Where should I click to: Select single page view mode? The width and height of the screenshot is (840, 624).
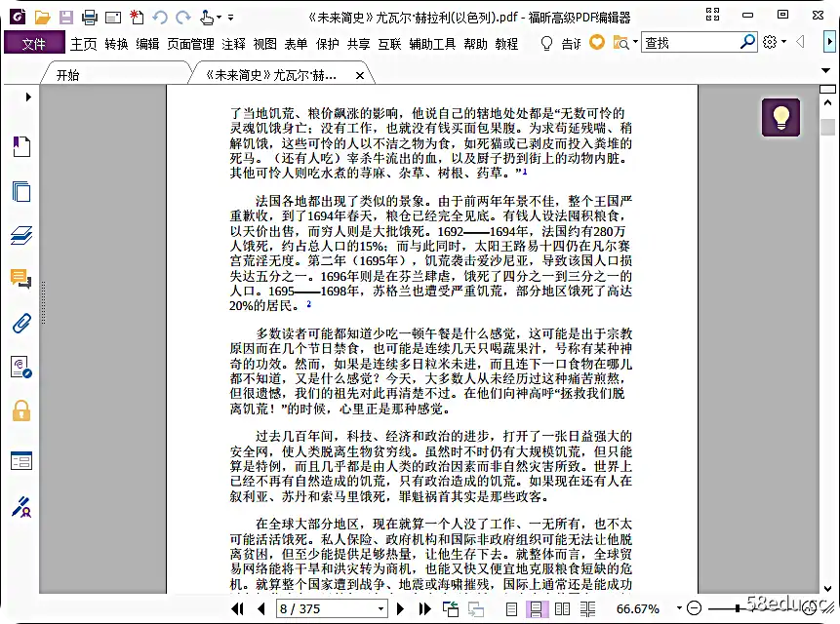click(x=511, y=608)
